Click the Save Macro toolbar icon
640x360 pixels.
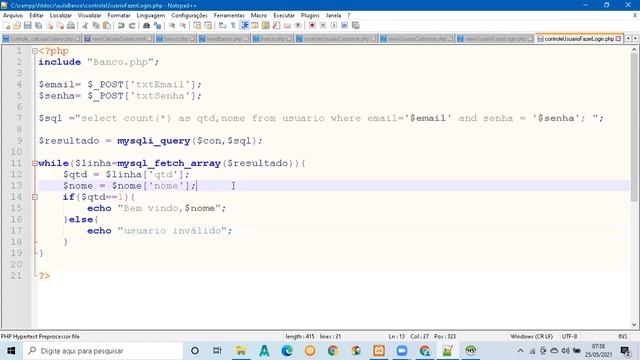(356, 25)
